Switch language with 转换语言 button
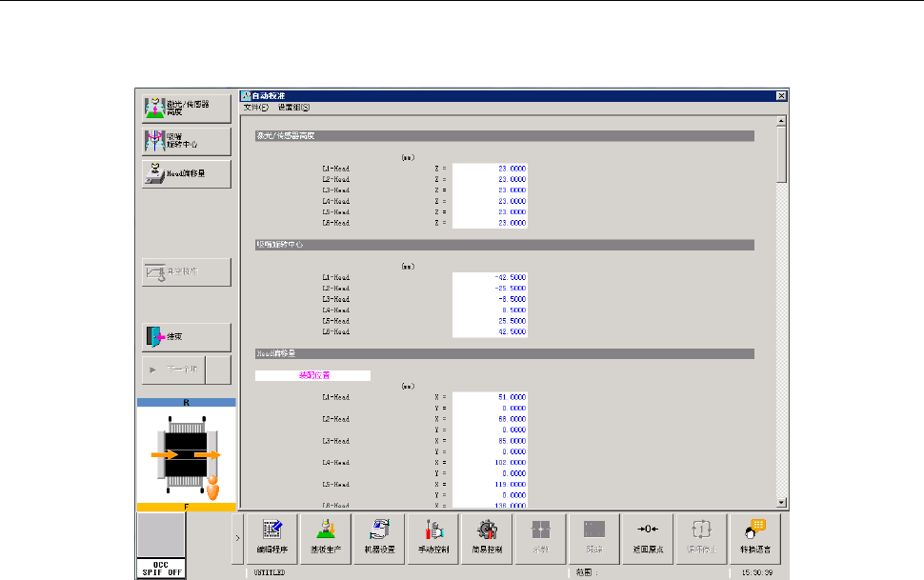The width and height of the screenshot is (924, 580). 754,539
